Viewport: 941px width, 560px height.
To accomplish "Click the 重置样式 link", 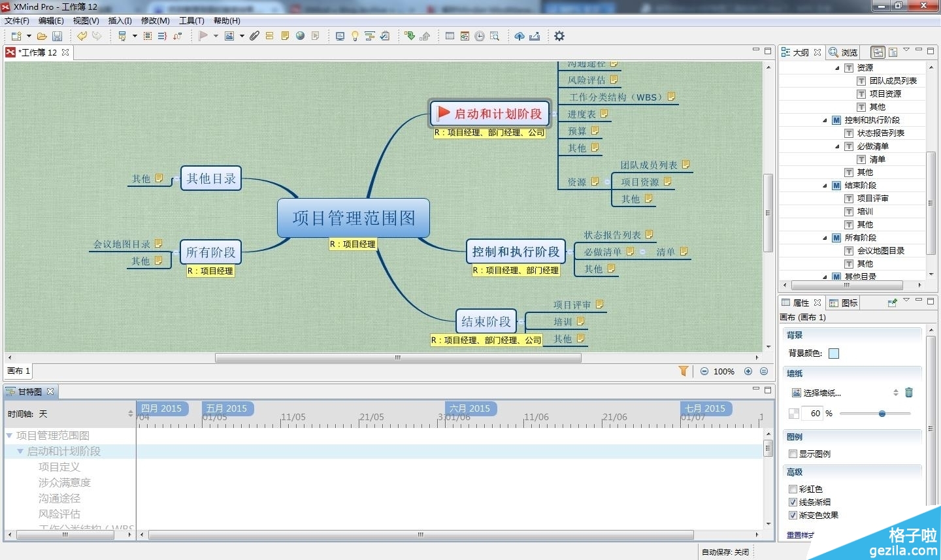I will pos(801,535).
